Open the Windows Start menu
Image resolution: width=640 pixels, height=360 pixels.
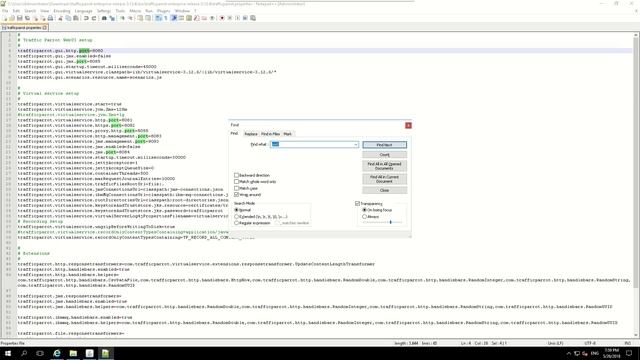[x=8, y=353]
